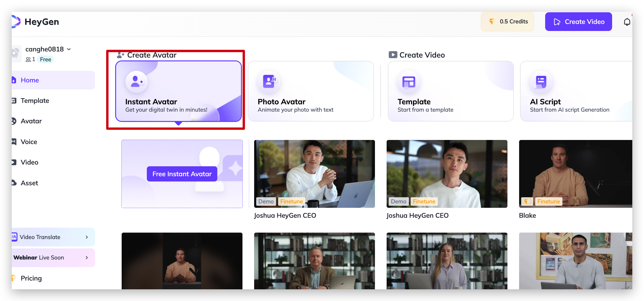Click Finetune tag on Blake thumbnail
644x301 pixels.
coord(549,201)
